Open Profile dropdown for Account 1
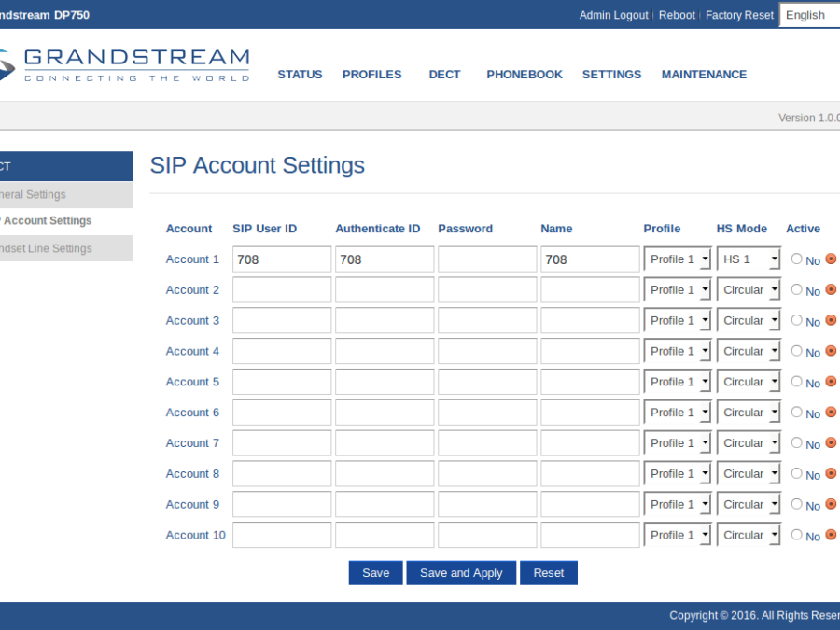The height and width of the screenshot is (630, 840). 677,259
